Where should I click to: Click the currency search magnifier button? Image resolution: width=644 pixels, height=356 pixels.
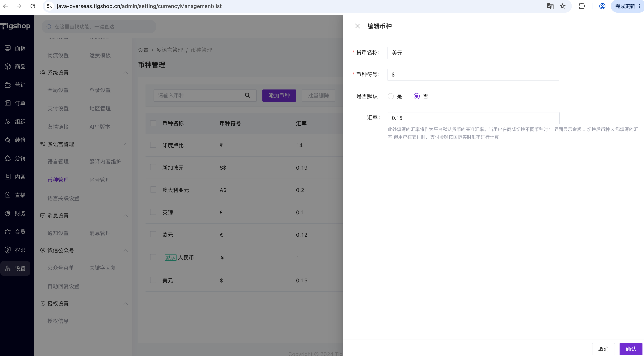(x=247, y=95)
